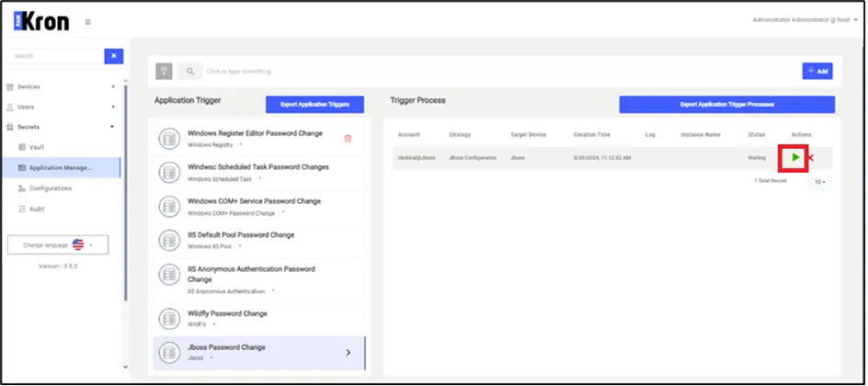Click the Windows Register Editor trigger icon
The width and height of the screenshot is (868, 386).
coord(169,139)
